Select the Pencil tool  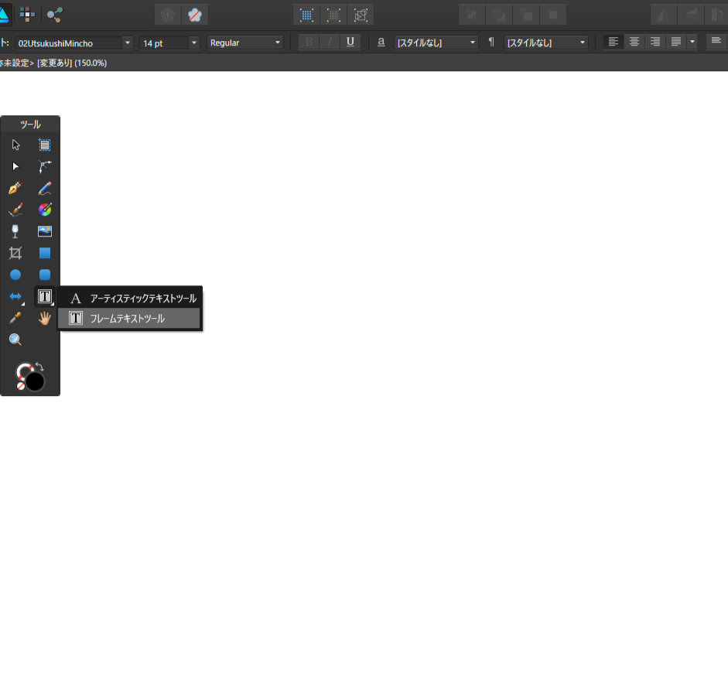45,188
